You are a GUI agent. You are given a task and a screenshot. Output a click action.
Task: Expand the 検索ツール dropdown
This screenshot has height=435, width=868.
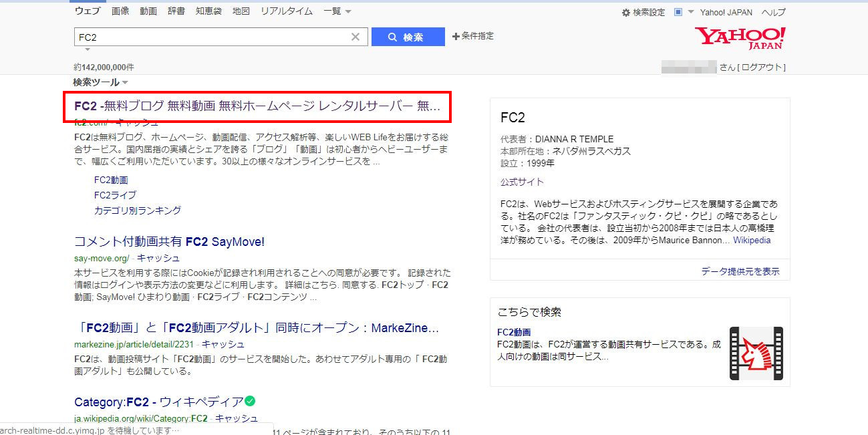[x=101, y=82]
